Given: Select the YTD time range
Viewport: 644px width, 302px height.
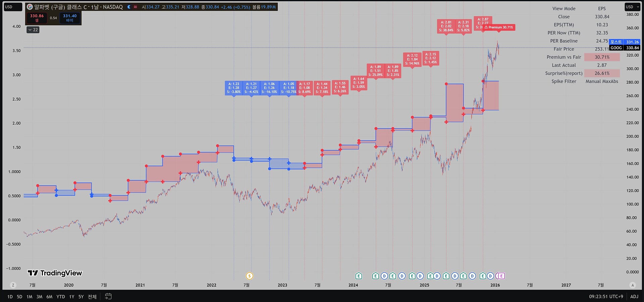Looking at the screenshot, I should [x=61, y=297].
